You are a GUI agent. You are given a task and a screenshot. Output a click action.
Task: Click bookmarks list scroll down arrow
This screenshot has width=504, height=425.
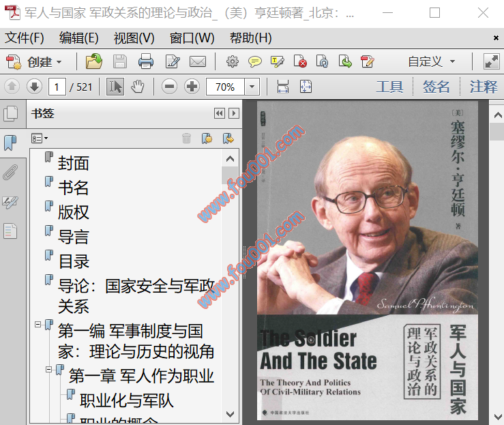230,414
